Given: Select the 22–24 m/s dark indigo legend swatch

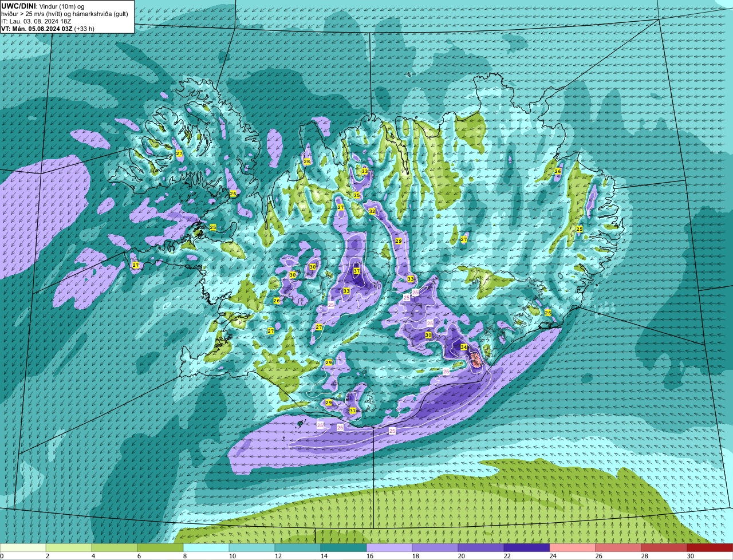Looking at the screenshot, I should pyautogui.click(x=527, y=548).
